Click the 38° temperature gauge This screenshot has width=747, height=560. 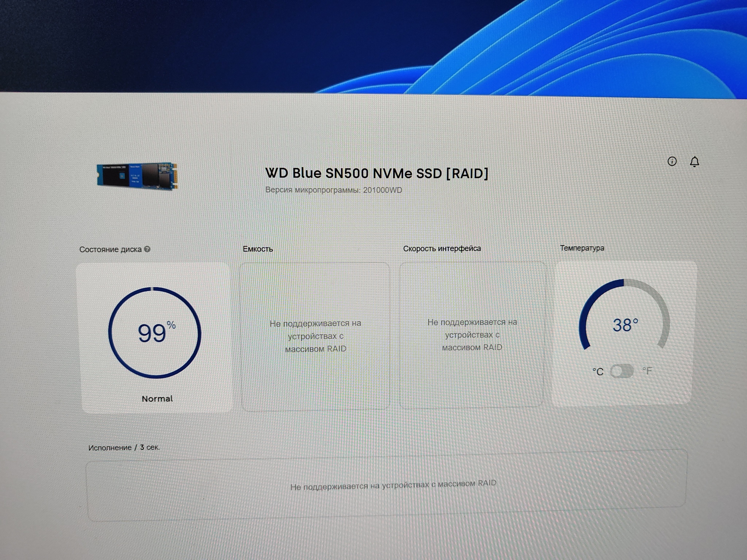625,324
